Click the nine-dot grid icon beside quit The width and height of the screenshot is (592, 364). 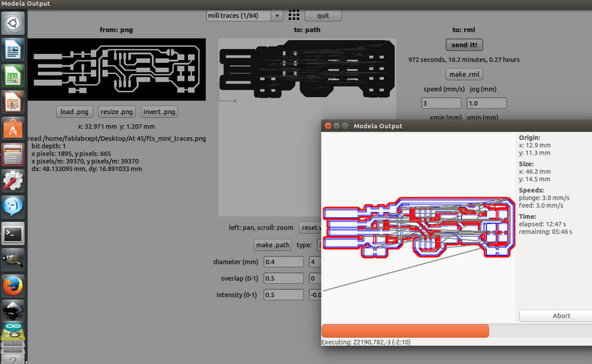pyautogui.click(x=294, y=15)
